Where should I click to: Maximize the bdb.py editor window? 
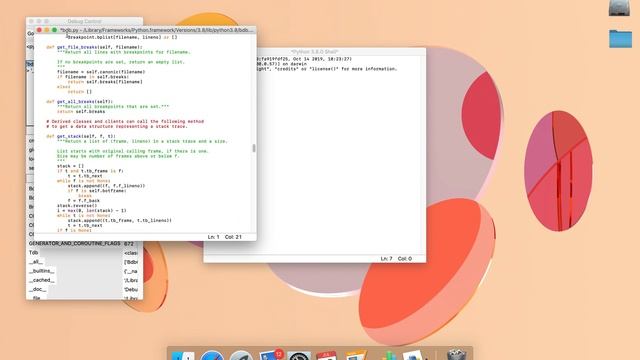[x=54, y=30]
